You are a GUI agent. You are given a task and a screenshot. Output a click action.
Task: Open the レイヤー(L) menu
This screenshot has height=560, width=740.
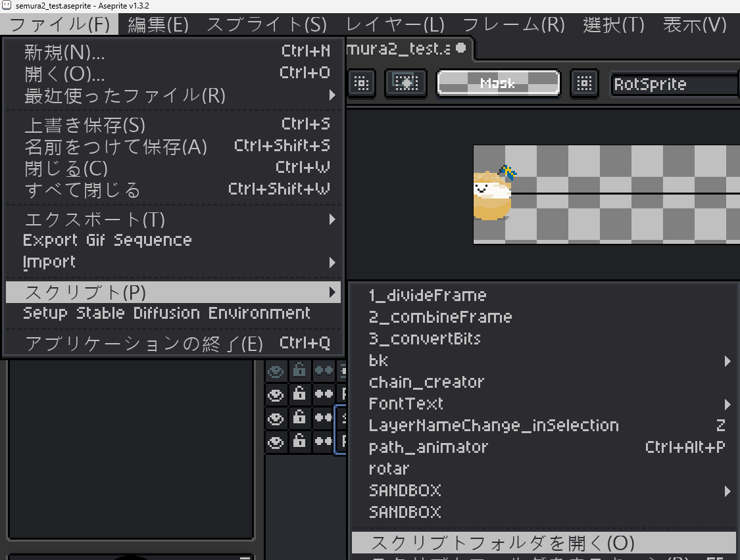point(395,24)
